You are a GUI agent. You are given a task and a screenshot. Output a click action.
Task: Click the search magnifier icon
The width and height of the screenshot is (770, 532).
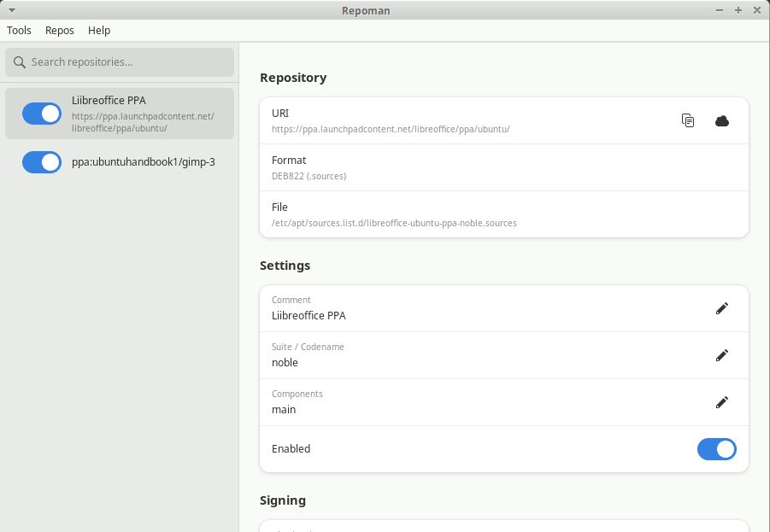click(20, 62)
